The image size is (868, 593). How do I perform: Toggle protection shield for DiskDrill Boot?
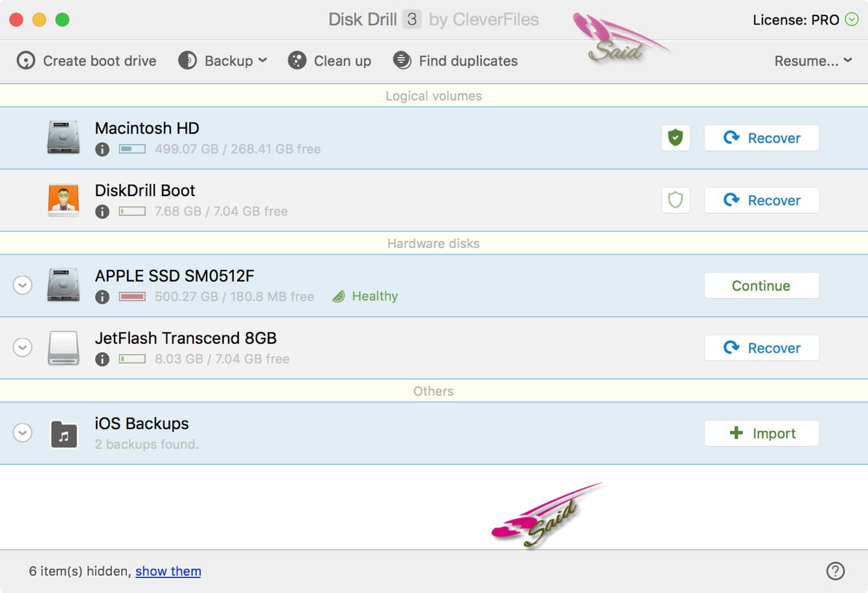point(675,200)
